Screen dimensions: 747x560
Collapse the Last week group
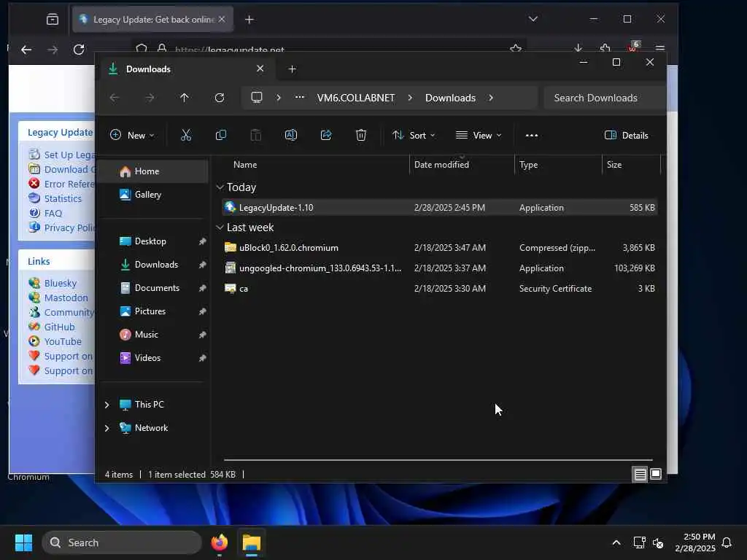[220, 227]
